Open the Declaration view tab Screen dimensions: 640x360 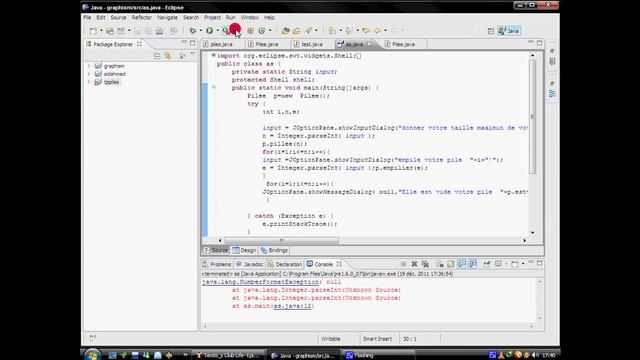pyautogui.click(x=284, y=264)
